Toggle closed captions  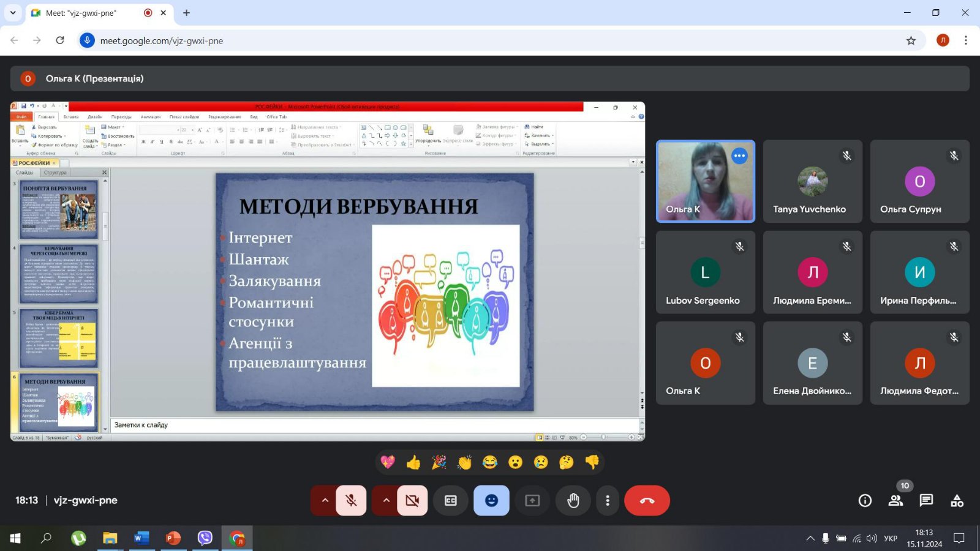(x=451, y=500)
